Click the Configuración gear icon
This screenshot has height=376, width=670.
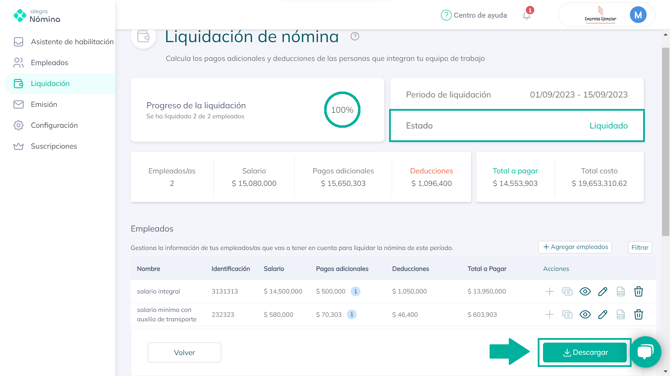point(18,125)
